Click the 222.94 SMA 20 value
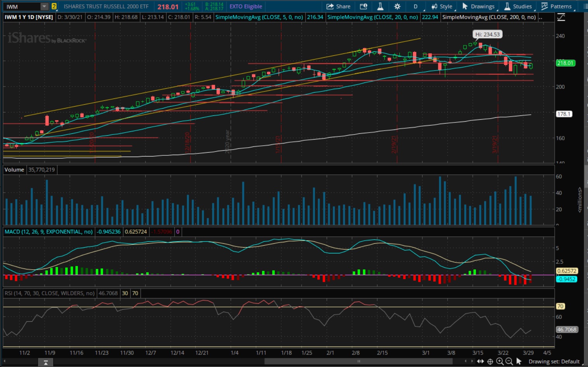The height and width of the screenshot is (367, 588). (430, 17)
